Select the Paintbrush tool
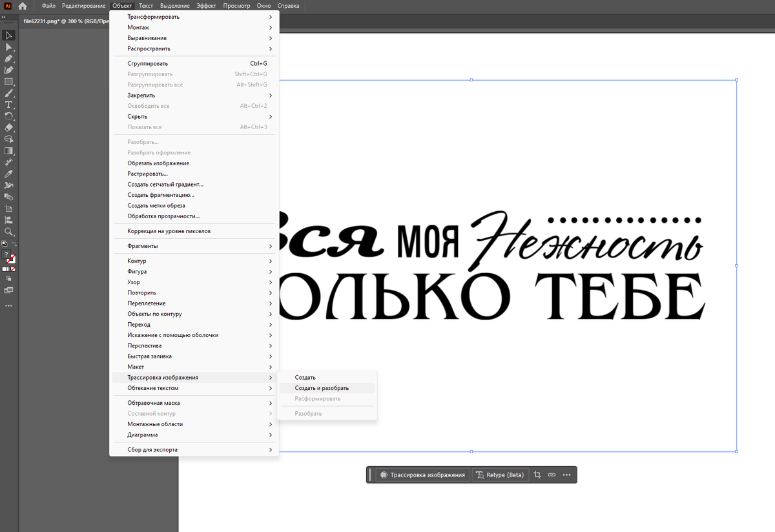The height and width of the screenshot is (532, 775). pyautogui.click(x=8, y=93)
